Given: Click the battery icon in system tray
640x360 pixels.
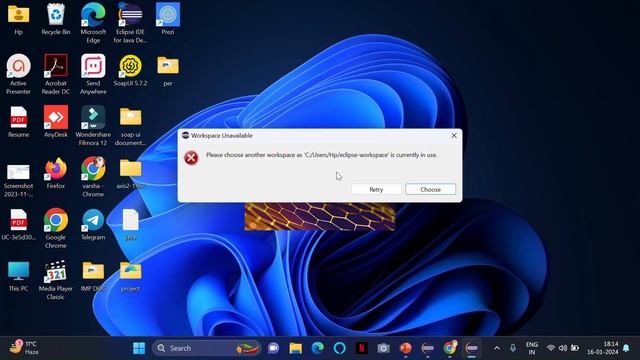Looking at the screenshot, I should point(575,348).
